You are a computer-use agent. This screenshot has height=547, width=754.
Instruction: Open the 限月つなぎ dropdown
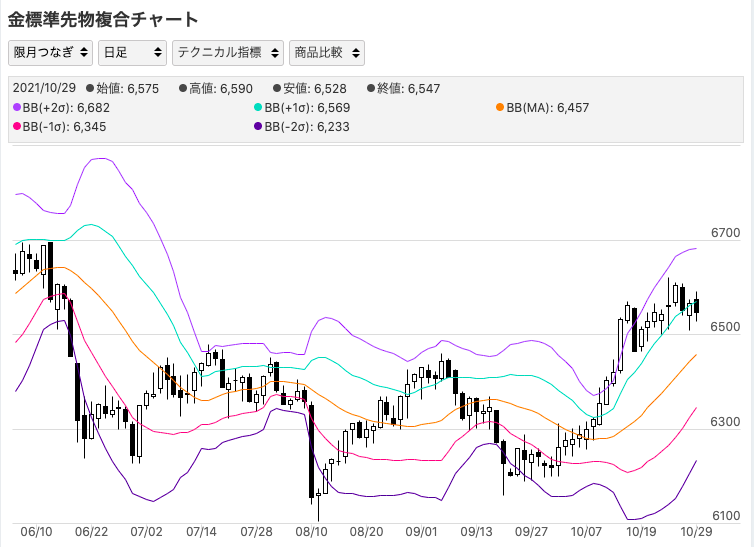(x=50, y=52)
